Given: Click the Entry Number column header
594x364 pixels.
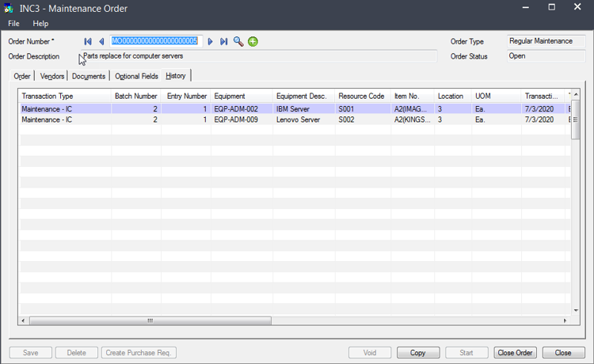Looking at the screenshot, I should pyautogui.click(x=186, y=96).
